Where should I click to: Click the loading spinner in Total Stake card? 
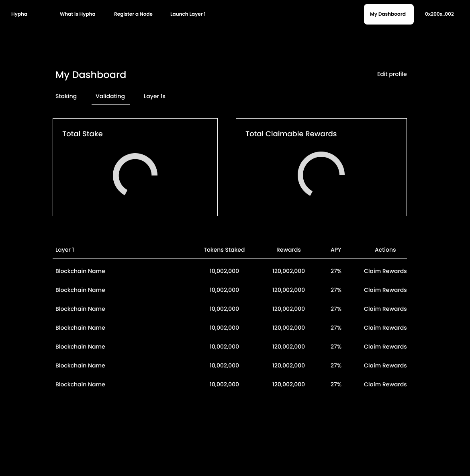tap(135, 175)
